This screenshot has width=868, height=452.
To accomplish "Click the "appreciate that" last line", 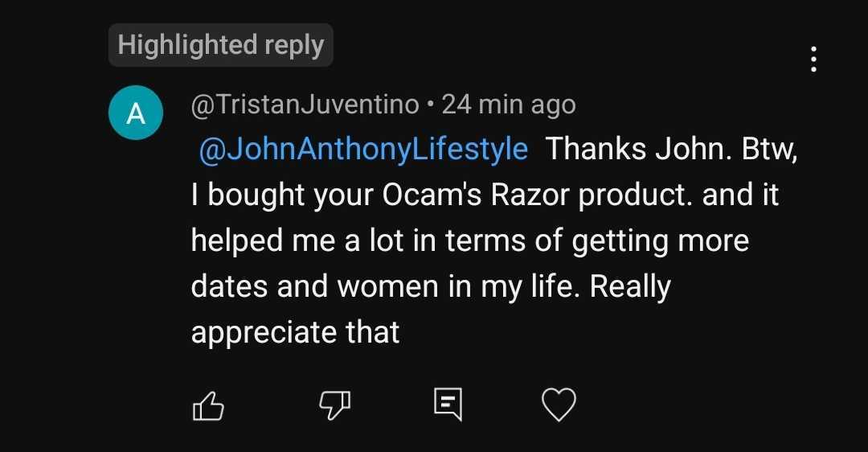I will tap(295, 332).
